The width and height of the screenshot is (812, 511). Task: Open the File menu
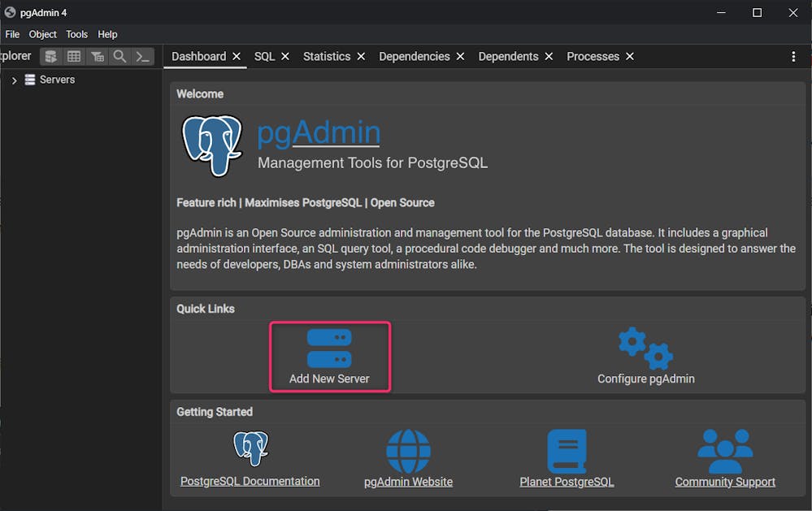click(x=12, y=34)
